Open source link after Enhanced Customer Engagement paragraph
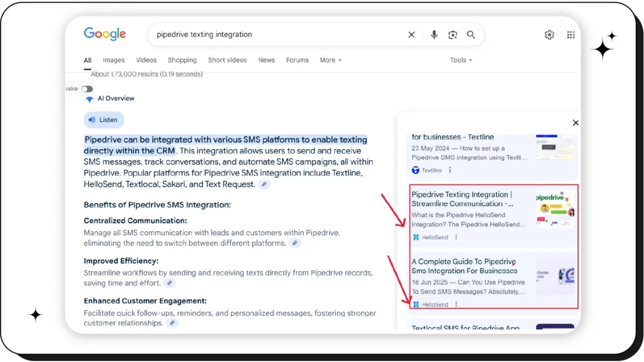644x362 pixels. click(172, 322)
